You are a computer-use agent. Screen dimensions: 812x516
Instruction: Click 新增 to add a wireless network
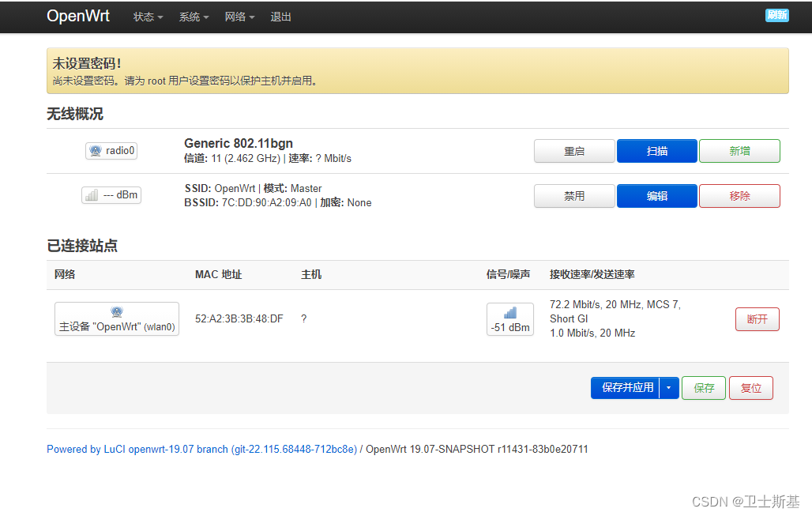coord(739,151)
